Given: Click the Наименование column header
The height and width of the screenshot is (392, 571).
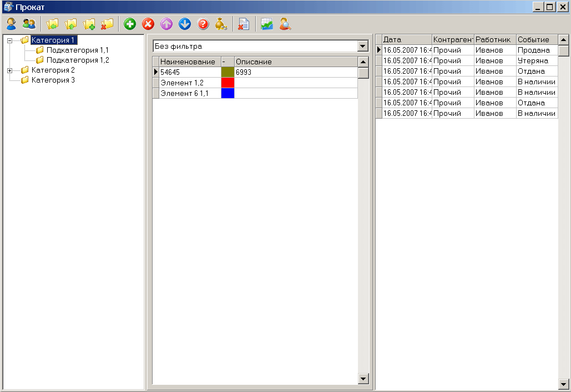Looking at the screenshot, I should tap(190, 62).
